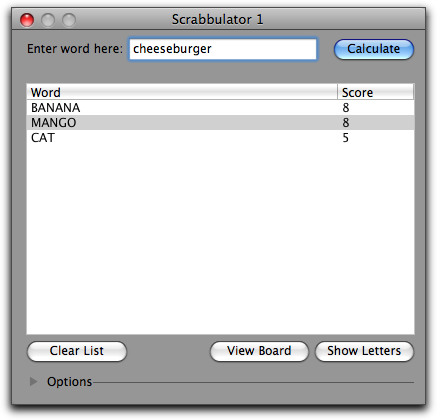Viewport: 437px width, 420px height.
Task: Close the Scrabbulator window with red button
Action: [27, 20]
